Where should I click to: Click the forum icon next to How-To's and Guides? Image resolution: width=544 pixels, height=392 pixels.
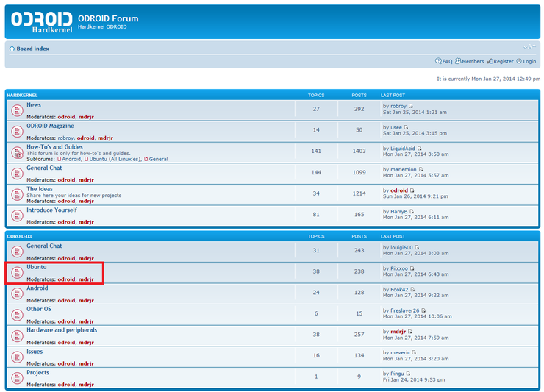(17, 152)
